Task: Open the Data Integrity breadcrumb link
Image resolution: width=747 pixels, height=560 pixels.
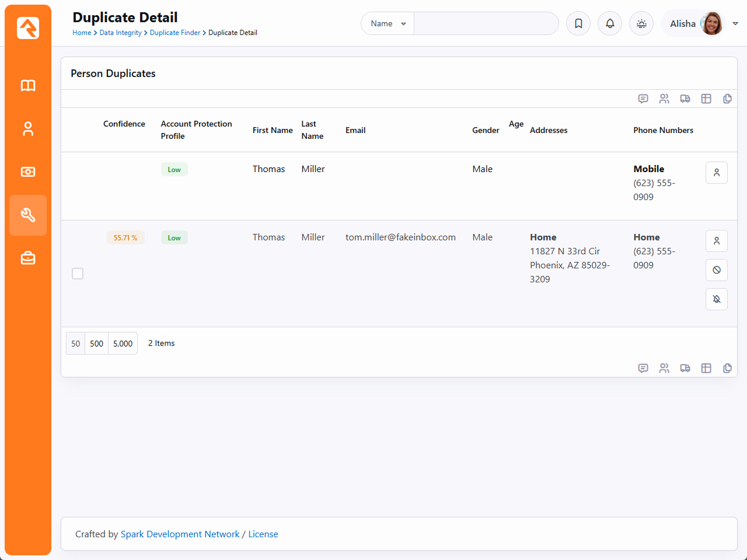Action: click(120, 33)
